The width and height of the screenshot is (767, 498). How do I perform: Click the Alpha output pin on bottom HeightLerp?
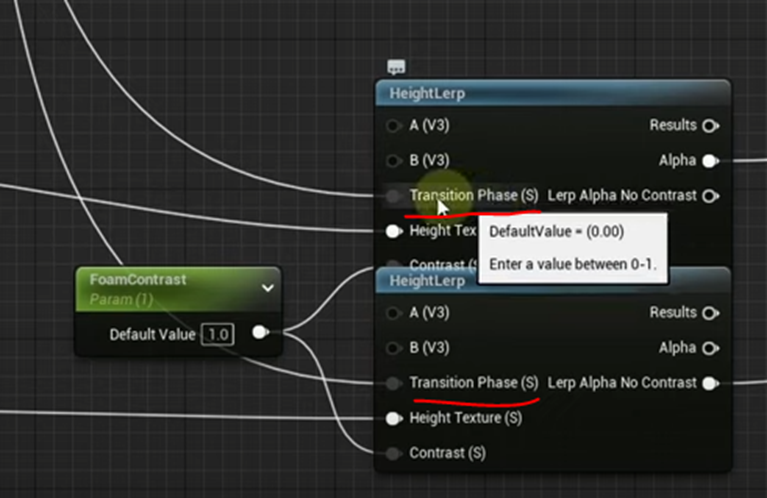710,348
